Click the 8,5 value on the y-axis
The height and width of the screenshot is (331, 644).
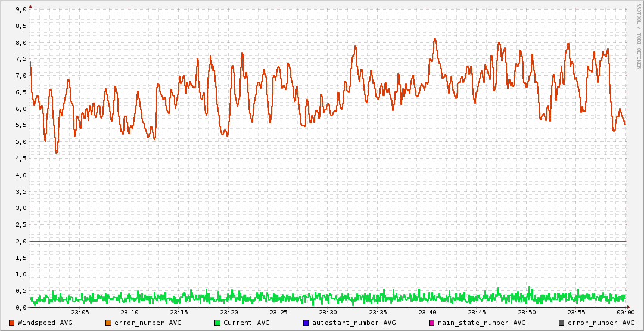tap(21, 26)
